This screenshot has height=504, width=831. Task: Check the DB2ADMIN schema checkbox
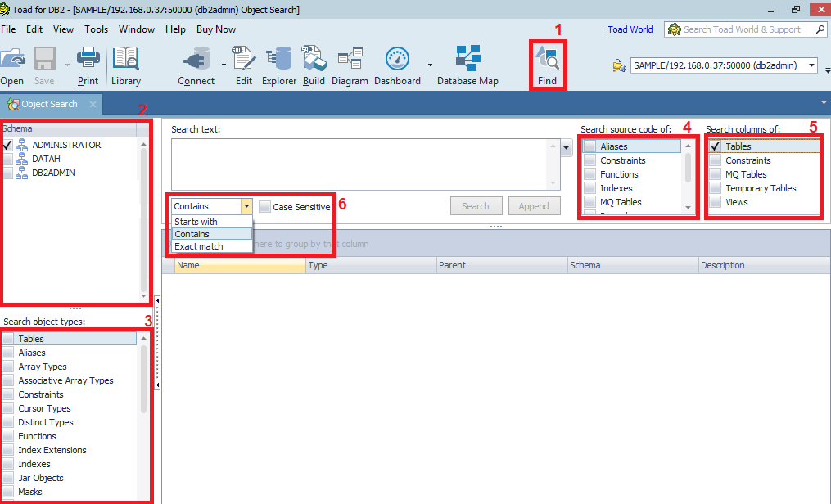click(8, 173)
